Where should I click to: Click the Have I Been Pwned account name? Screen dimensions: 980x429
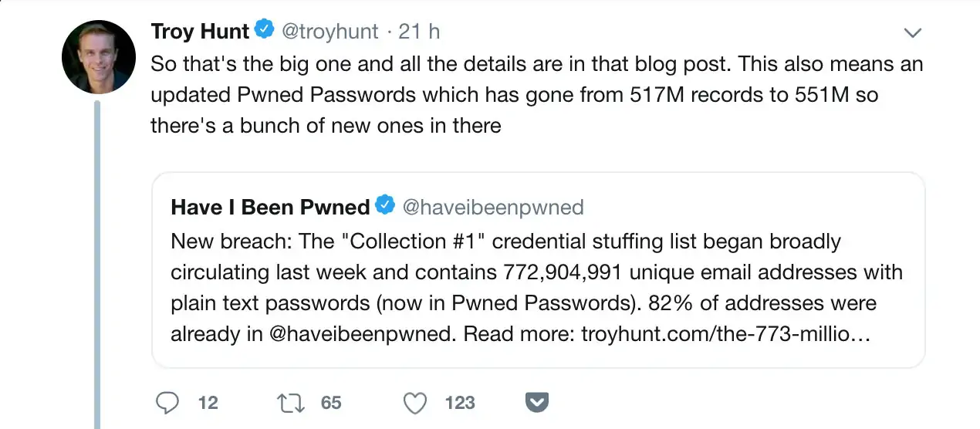click(270, 207)
